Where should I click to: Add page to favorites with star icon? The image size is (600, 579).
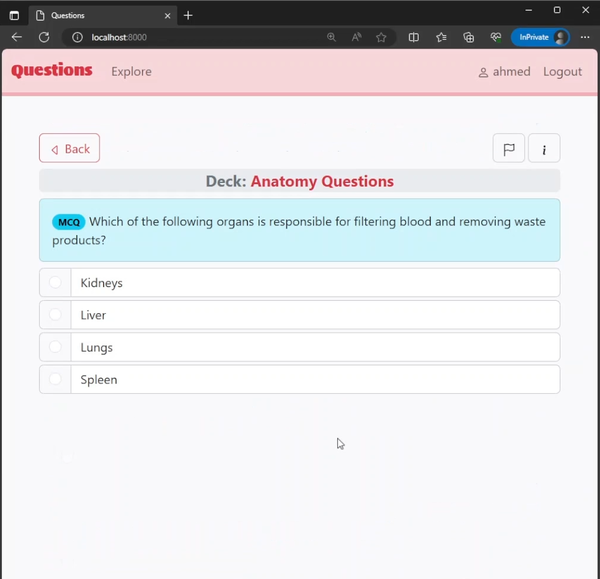[381, 37]
